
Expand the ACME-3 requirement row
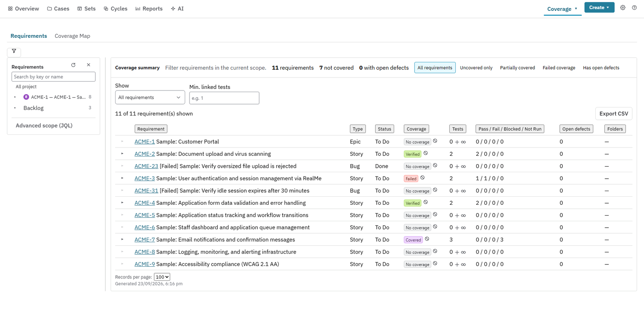click(122, 178)
